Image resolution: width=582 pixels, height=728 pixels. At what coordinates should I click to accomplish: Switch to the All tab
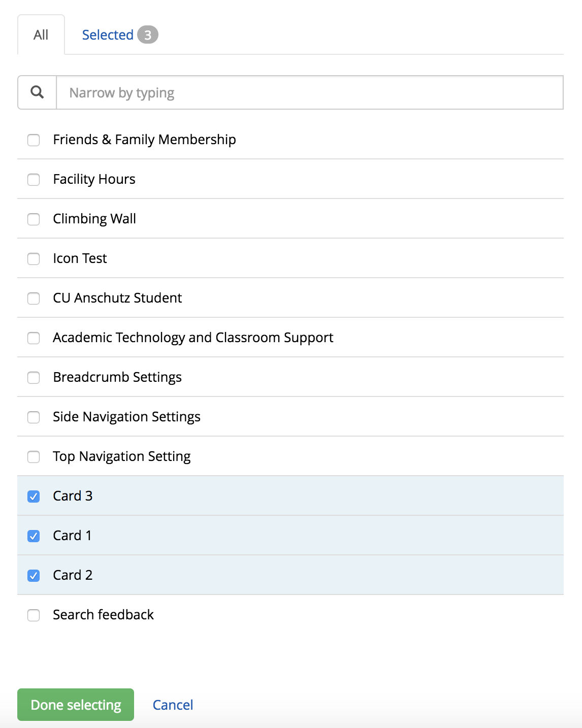pyautogui.click(x=41, y=35)
